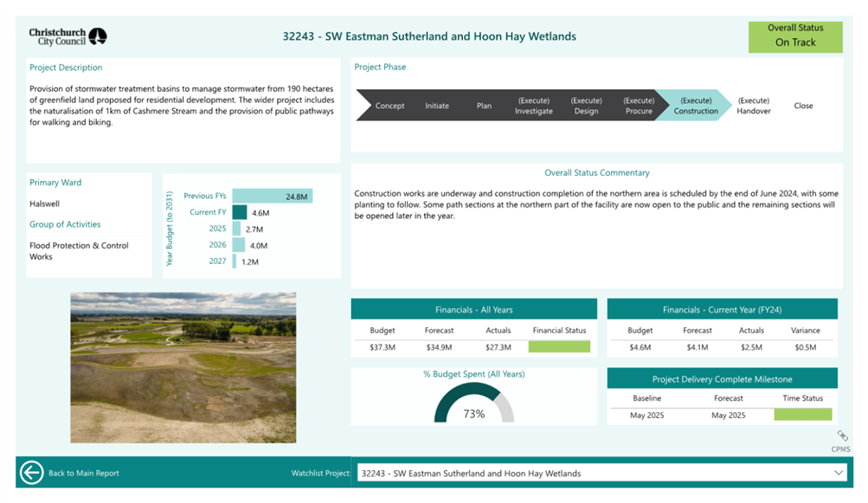868x503 pixels.
Task: Open the wetlands aerial photo
Action: click(183, 368)
